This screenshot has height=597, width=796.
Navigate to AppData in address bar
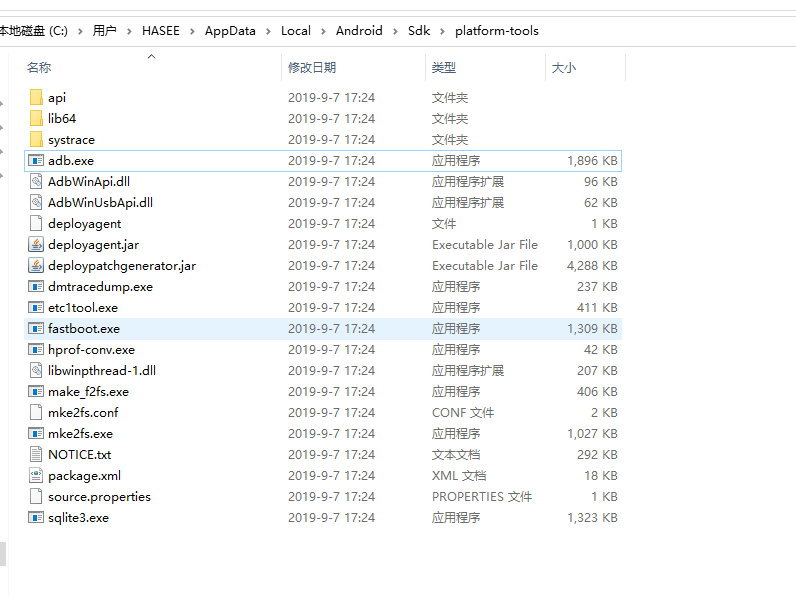230,31
